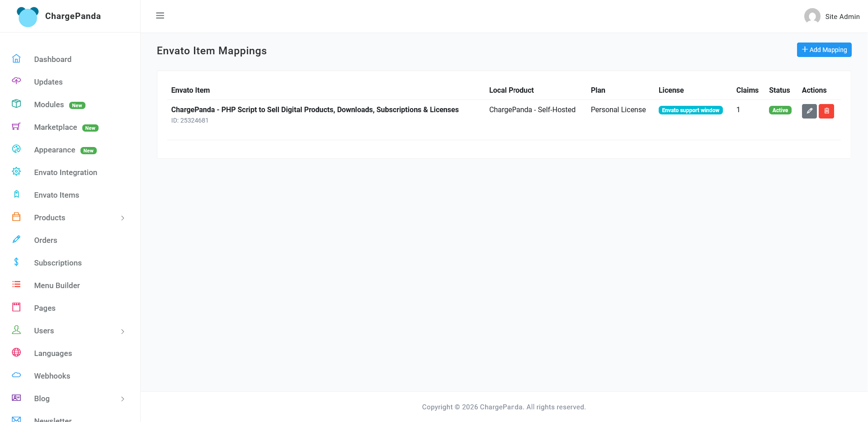Click the Envato Item Mappings page heading
The image size is (868, 422).
coord(212,51)
